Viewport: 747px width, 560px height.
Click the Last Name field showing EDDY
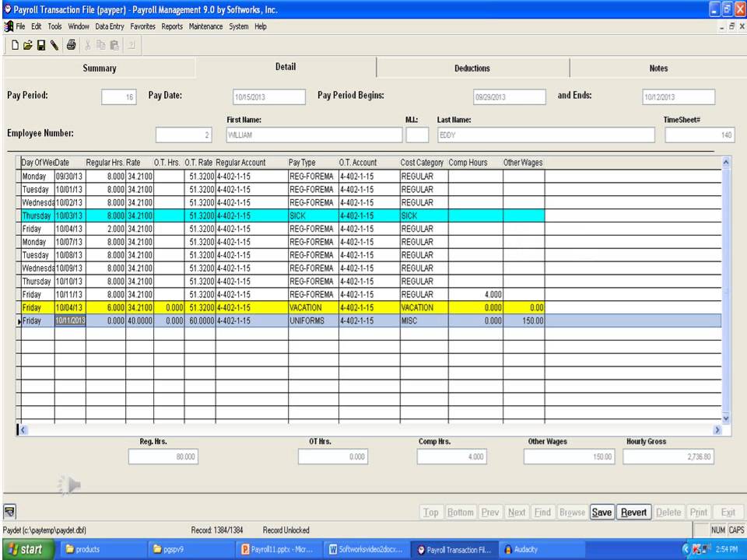[546, 135]
